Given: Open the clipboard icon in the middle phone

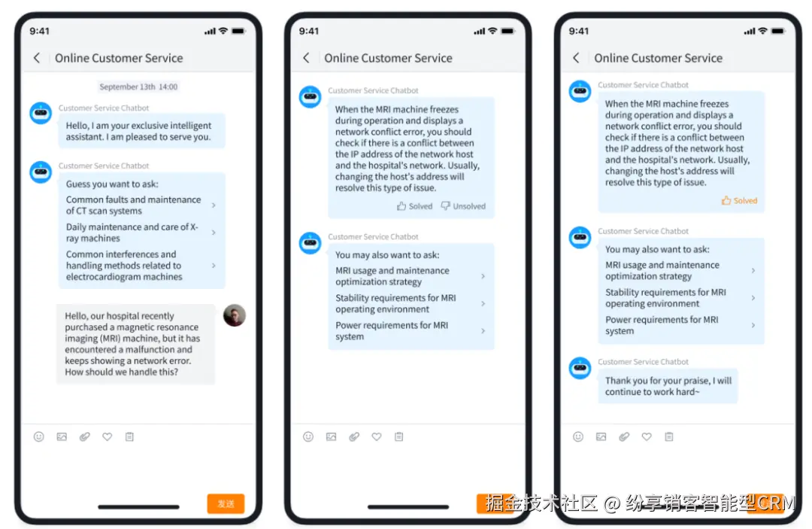Looking at the screenshot, I should pos(398,436).
